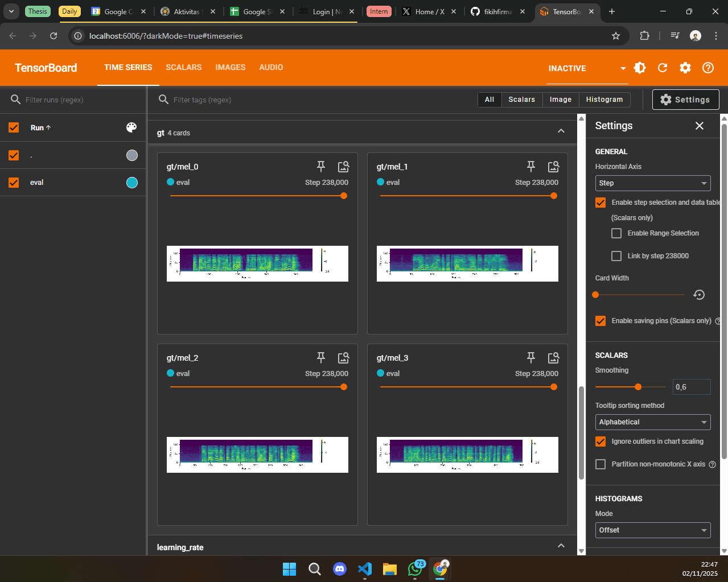The height and width of the screenshot is (582, 728).
Task: Select the TIME SERIES tab
Action: (x=128, y=67)
